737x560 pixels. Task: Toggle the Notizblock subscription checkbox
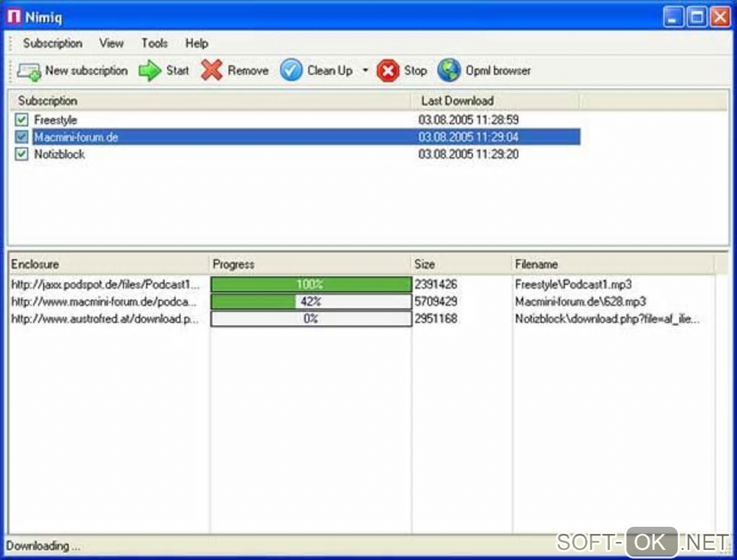pyautogui.click(x=21, y=154)
